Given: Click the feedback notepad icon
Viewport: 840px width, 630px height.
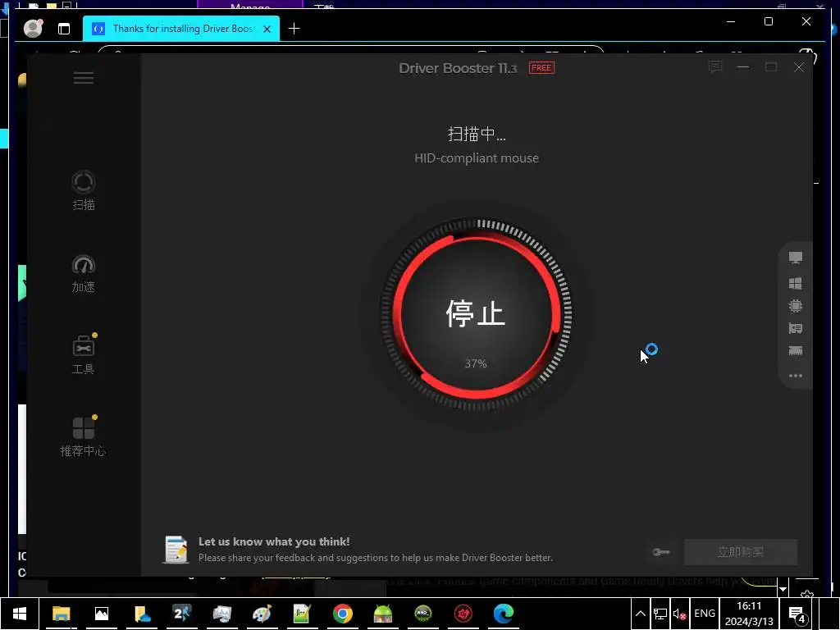Looking at the screenshot, I should pos(176,550).
